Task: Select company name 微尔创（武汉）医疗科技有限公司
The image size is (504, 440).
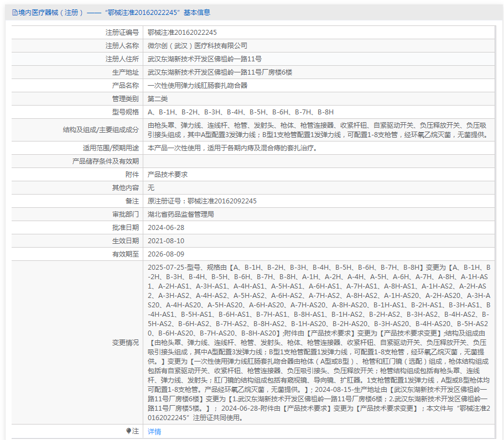Action: coord(198,46)
